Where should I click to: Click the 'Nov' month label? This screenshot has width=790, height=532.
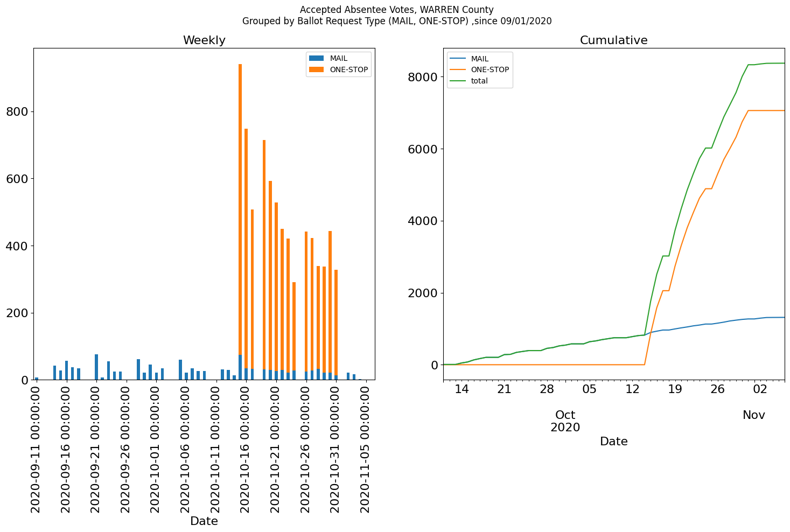754,415
